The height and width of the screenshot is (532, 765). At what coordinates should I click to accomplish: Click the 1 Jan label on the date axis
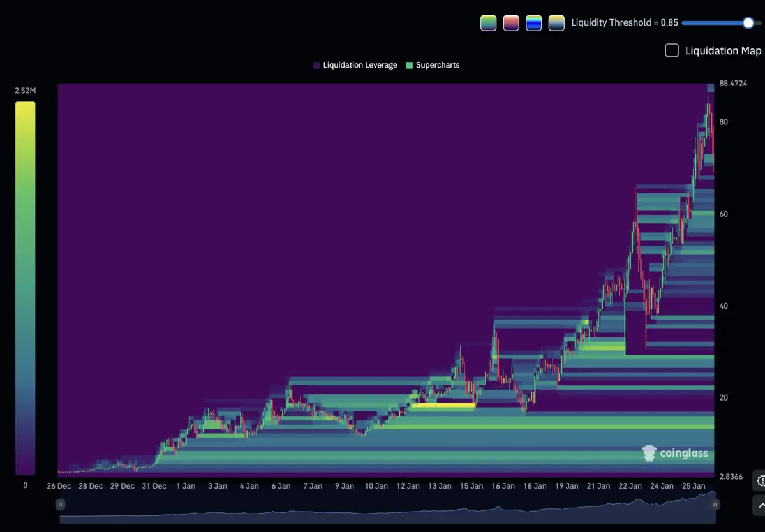(x=186, y=485)
